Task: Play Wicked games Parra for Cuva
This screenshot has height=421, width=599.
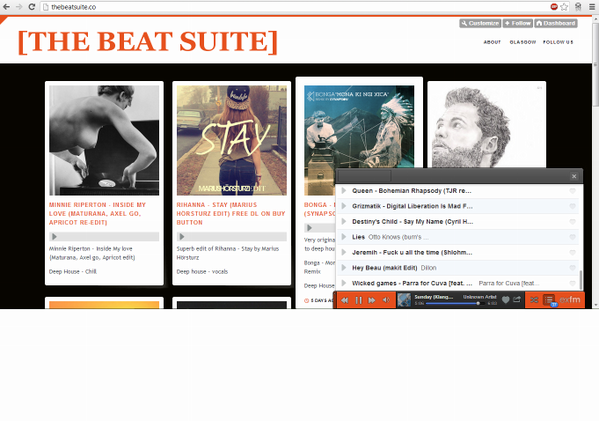Action: click(x=344, y=283)
